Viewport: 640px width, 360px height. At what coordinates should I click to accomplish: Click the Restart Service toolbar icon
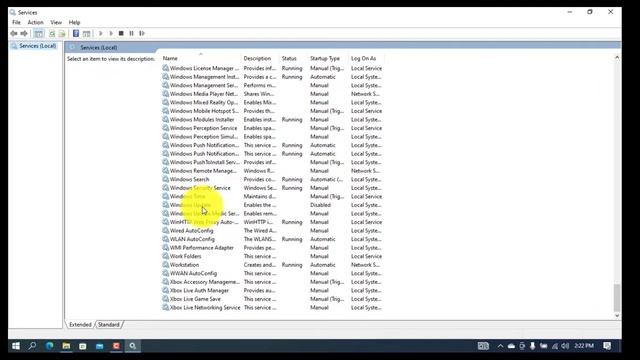click(x=142, y=33)
